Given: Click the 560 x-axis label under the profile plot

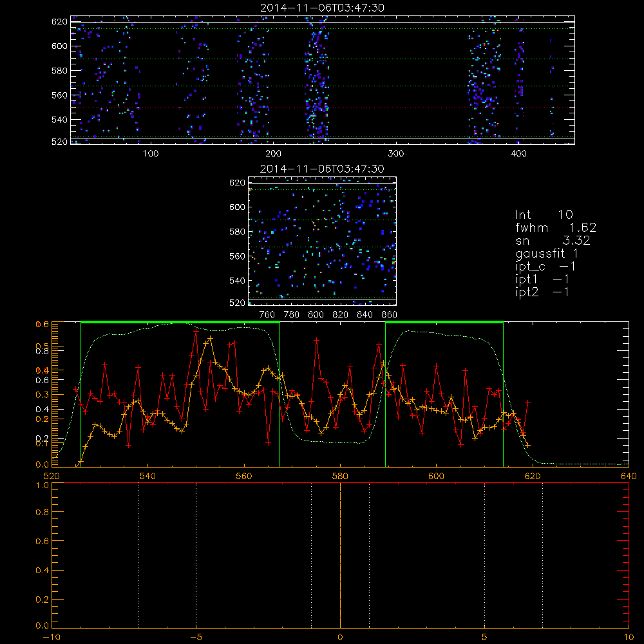Looking at the screenshot, I should point(244,476).
